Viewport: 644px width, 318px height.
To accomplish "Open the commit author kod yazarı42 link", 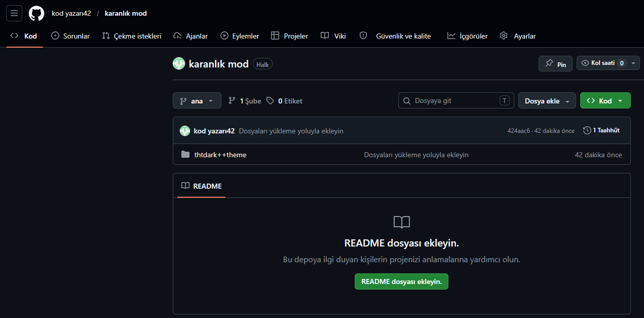I will point(214,131).
